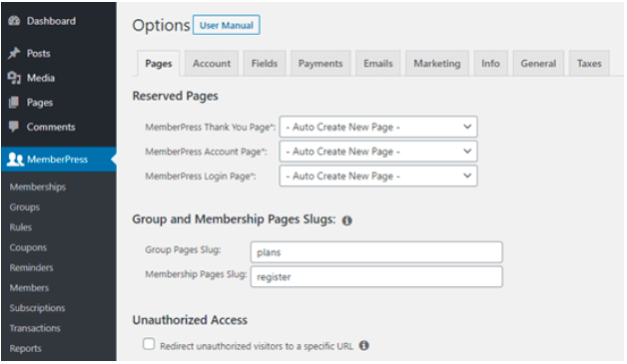Click the MemberPress people icon
The height and width of the screenshot is (364, 627).
[x=15, y=160]
